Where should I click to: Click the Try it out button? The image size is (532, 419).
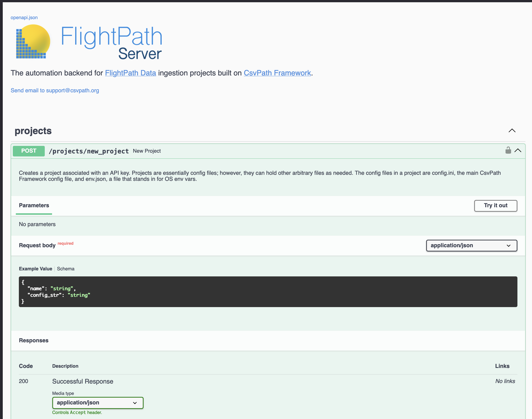point(495,205)
